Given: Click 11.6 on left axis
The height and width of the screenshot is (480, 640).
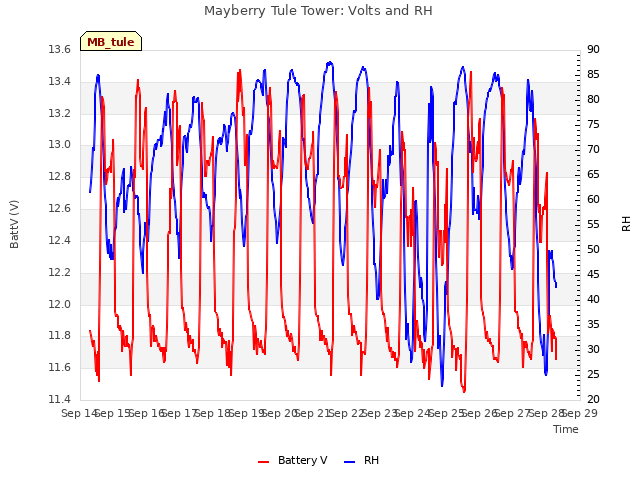Looking at the screenshot, I should pos(60,367).
